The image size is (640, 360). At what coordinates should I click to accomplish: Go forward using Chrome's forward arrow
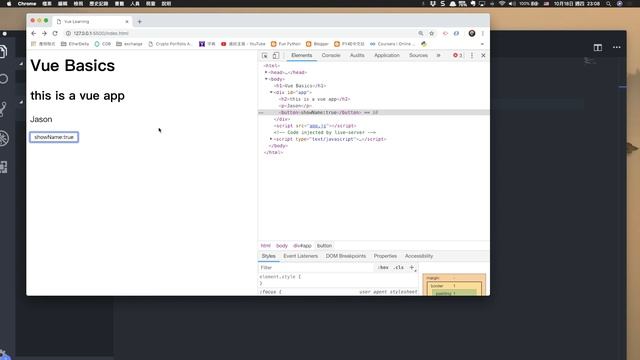44,33
